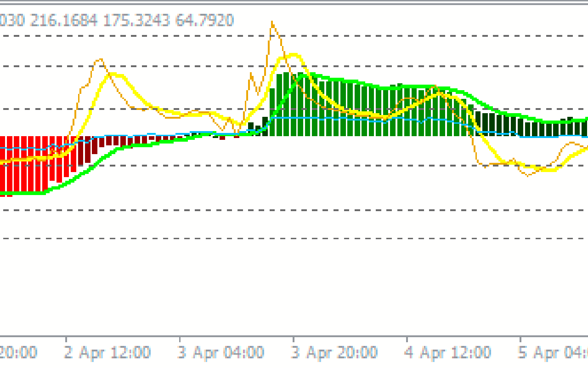Select the tallest peak of thin orange line
Screen dimensions: 588x368
(272, 22)
